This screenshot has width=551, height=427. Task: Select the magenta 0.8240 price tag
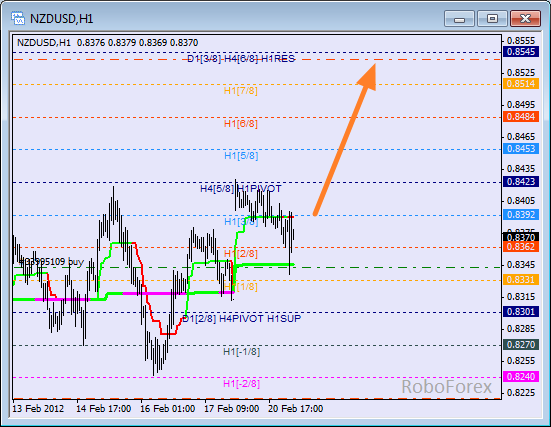pos(521,376)
